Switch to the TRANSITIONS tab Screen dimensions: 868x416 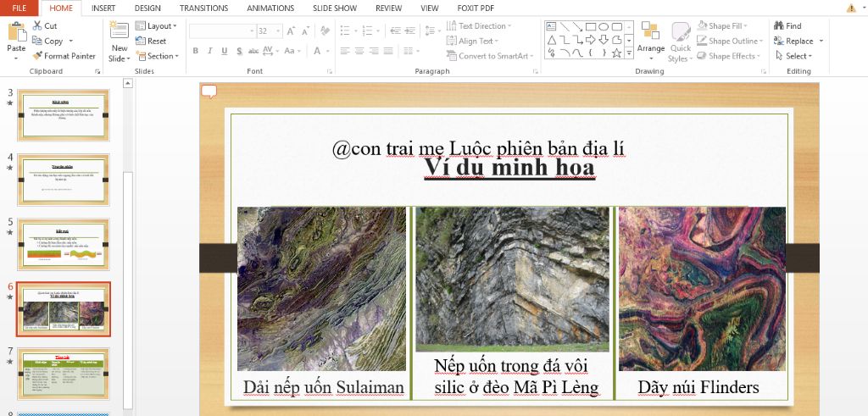[x=203, y=8]
